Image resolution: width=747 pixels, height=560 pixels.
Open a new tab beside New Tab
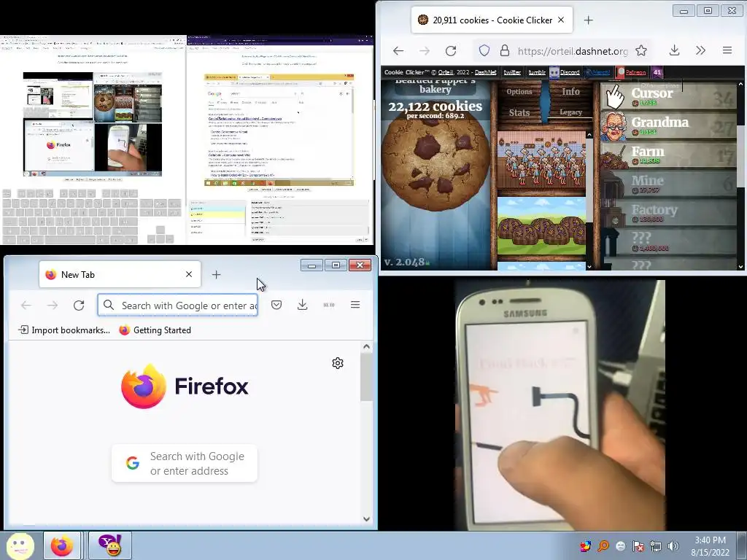216,275
